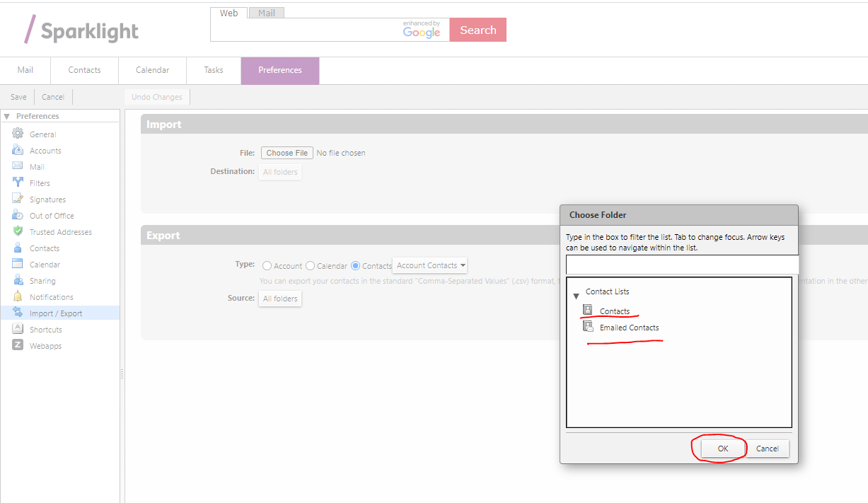Viewport: 868px width, 503px height.
Task: Open the Signatures icon
Action: point(18,199)
